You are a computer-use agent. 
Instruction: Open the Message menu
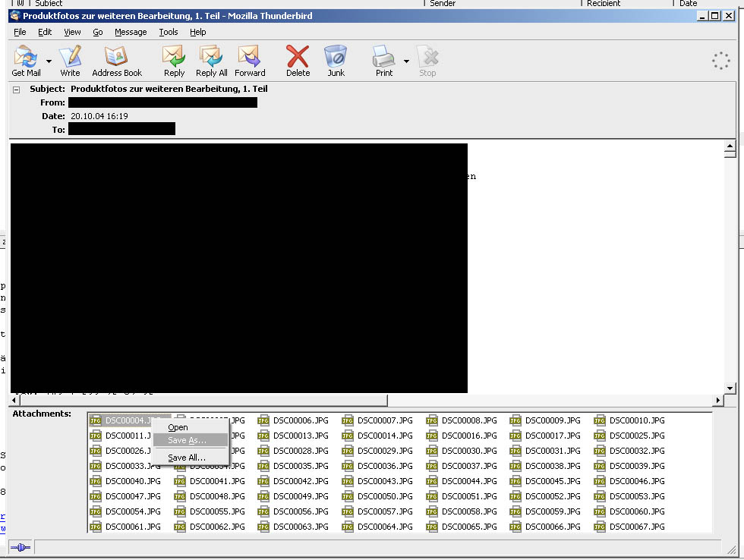coord(131,32)
